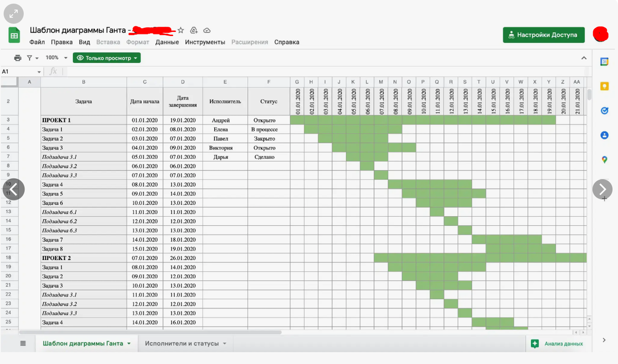Click the Настройки Доступа share button
The height and width of the screenshot is (364, 618).
[x=544, y=35]
